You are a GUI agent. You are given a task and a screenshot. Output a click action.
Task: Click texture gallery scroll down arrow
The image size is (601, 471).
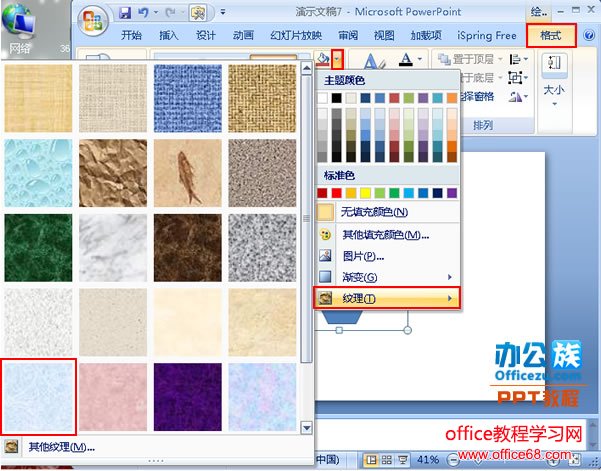pyautogui.click(x=307, y=427)
